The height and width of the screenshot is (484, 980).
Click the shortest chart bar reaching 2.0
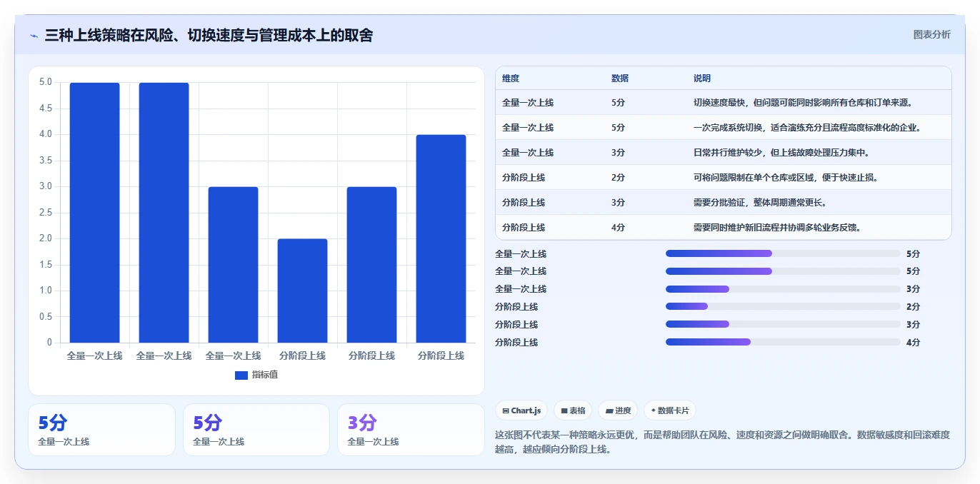click(302, 291)
